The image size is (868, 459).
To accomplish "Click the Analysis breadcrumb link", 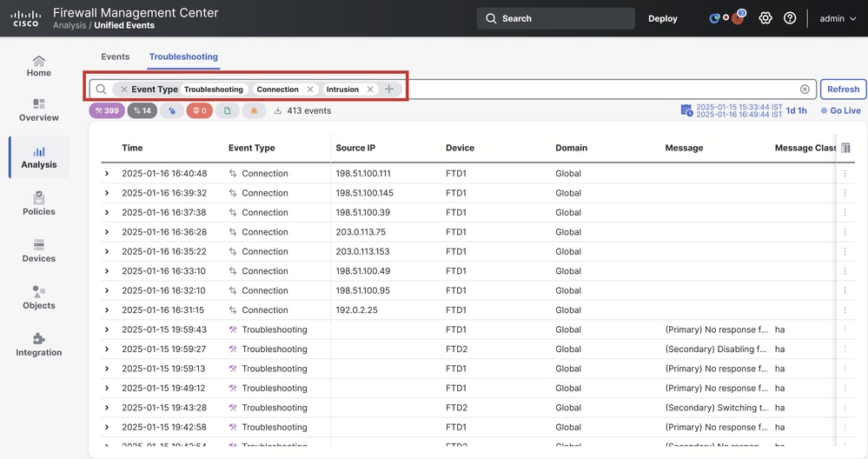I will [x=70, y=25].
